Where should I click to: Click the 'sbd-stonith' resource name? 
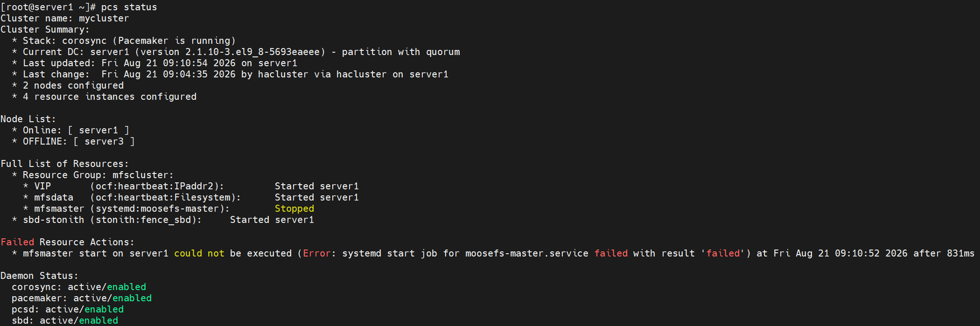pyautogui.click(x=54, y=220)
